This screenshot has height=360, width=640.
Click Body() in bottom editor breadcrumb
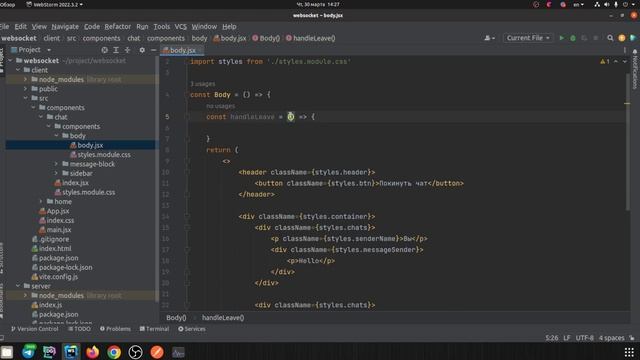(x=176, y=318)
